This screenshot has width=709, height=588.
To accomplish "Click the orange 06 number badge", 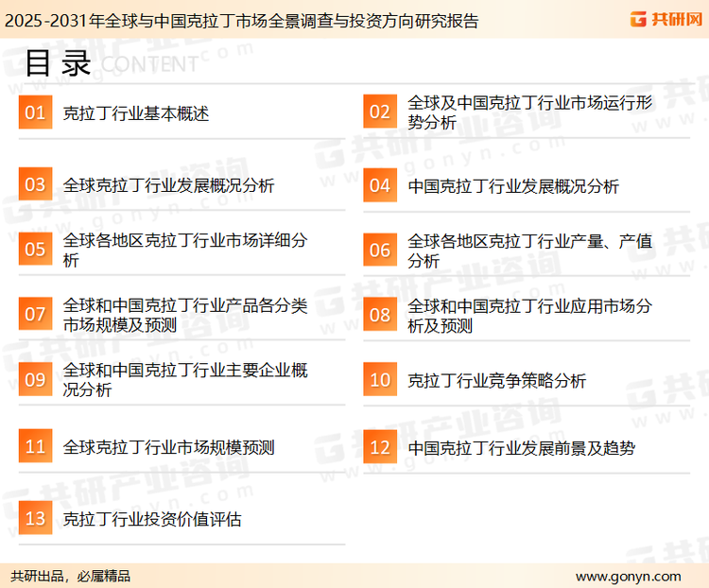I will tap(380, 250).
